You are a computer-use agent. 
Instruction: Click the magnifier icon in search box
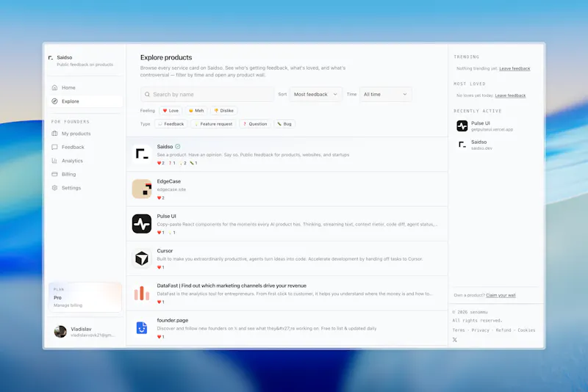click(148, 95)
